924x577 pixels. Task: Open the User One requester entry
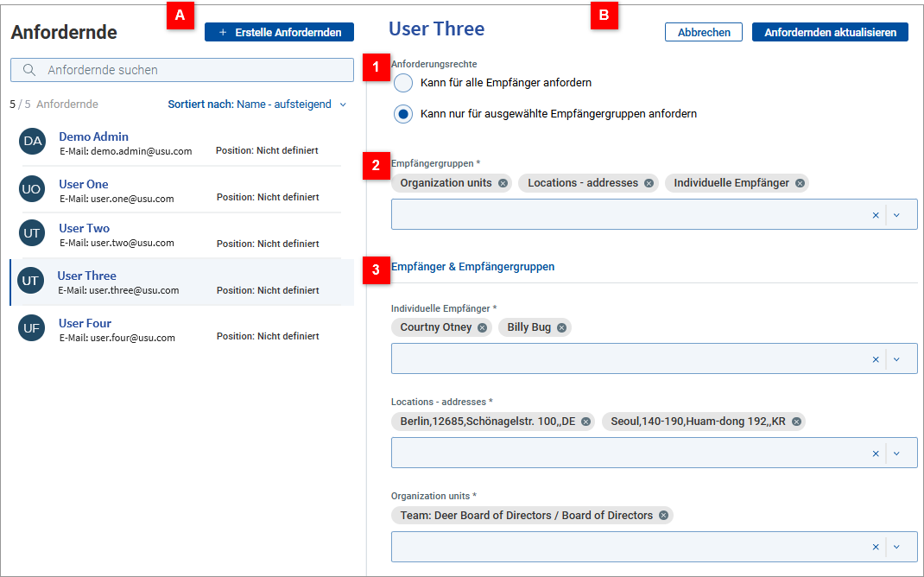tap(182, 189)
